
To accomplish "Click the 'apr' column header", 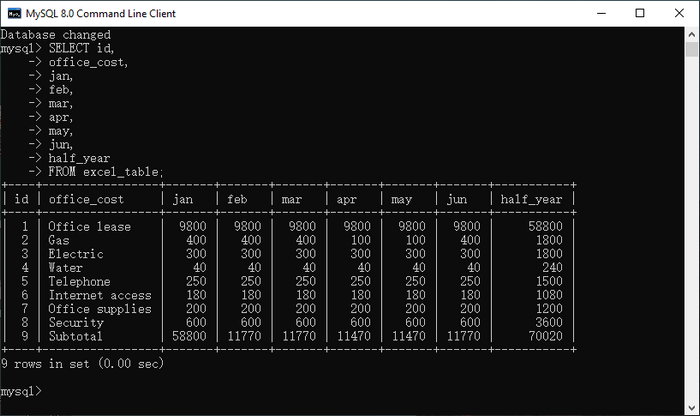I will [x=346, y=200].
